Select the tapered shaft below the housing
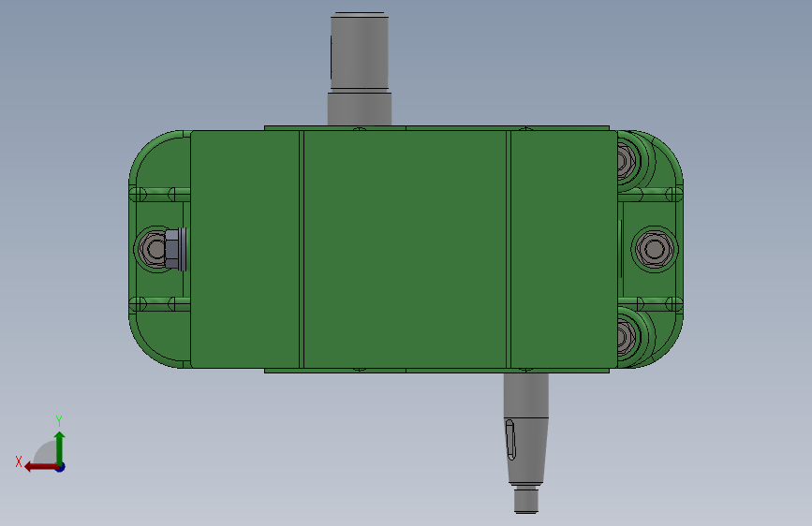812x526 pixels. click(526, 443)
